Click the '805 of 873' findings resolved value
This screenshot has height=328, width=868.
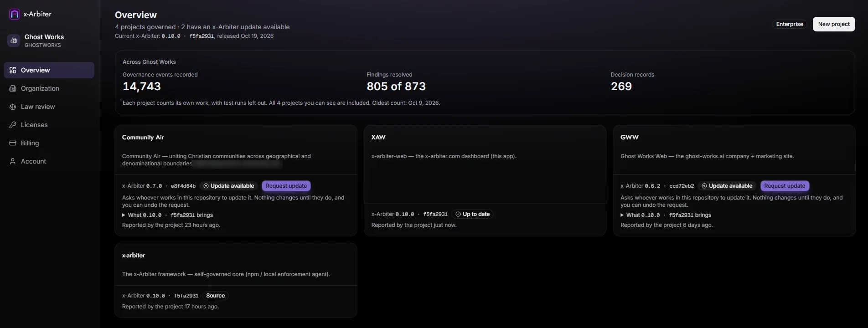pyautogui.click(x=396, y=87)
